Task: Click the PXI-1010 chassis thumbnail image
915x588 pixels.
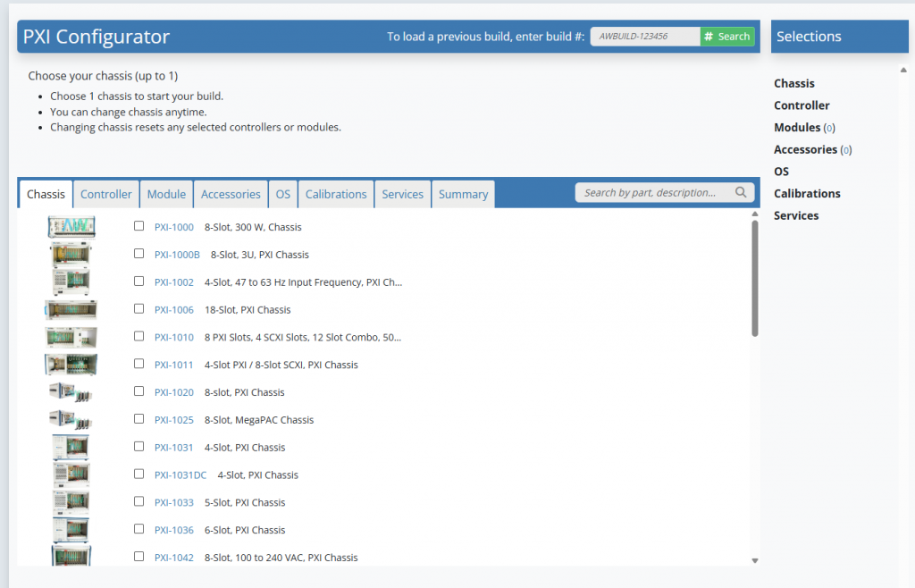Action: point(71,337)
